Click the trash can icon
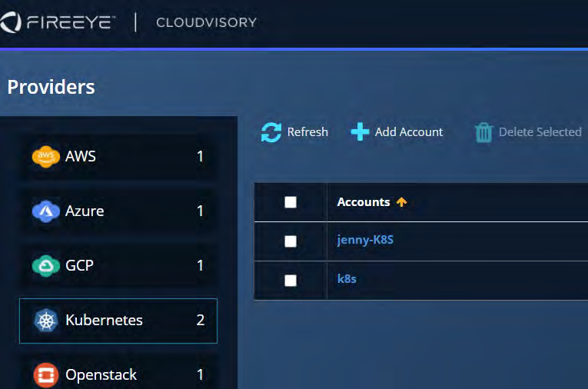Image resolution: width=588 pixels, height=389 pixels. (x=483, y=133)
